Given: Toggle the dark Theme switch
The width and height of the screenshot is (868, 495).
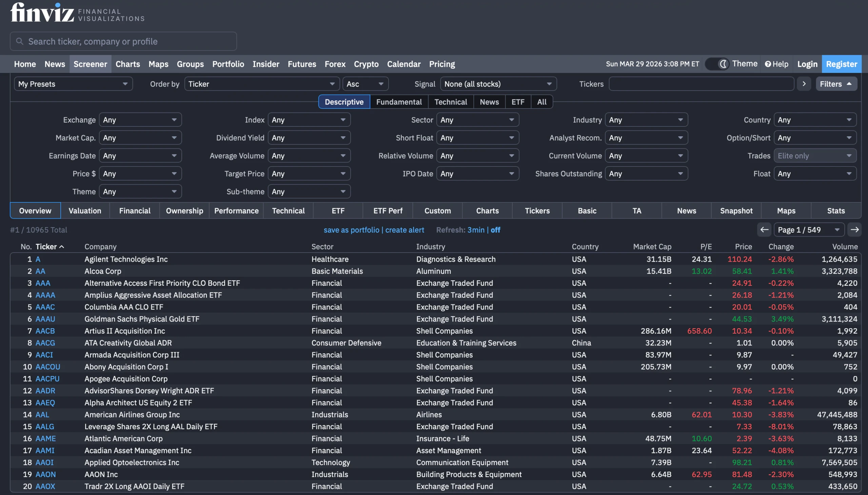Looking at the screenshot, I should [717, 64].
